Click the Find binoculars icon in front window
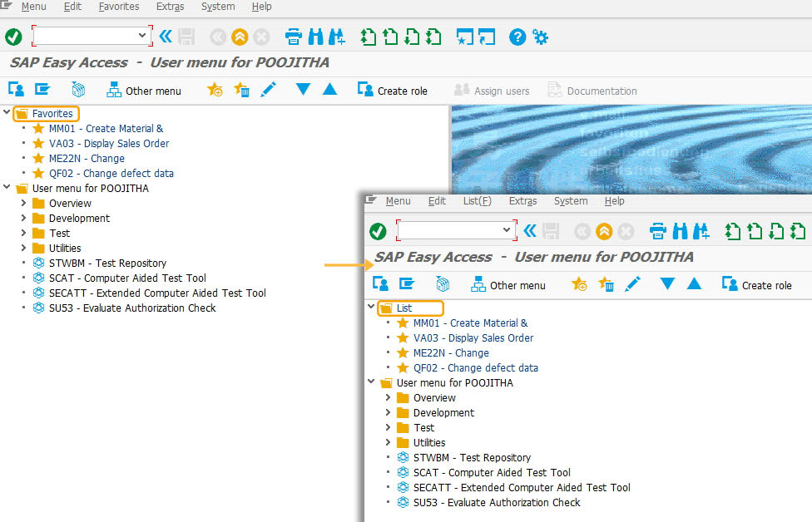Viewport: 812px width, 522px height. (680, 231)
